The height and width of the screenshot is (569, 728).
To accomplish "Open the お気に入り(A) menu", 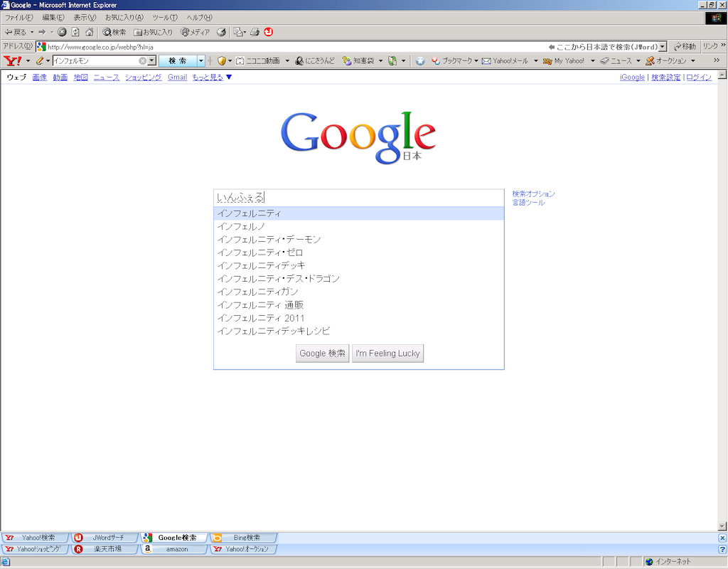I will (124, 18).
